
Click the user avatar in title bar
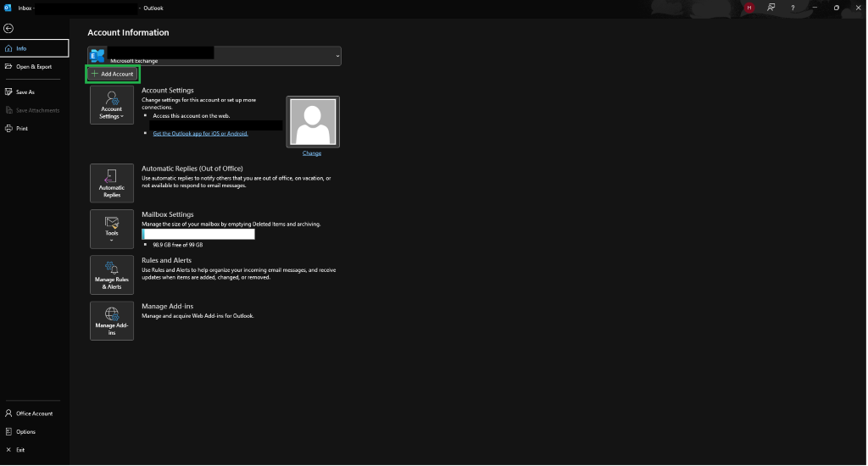point(749,8)
